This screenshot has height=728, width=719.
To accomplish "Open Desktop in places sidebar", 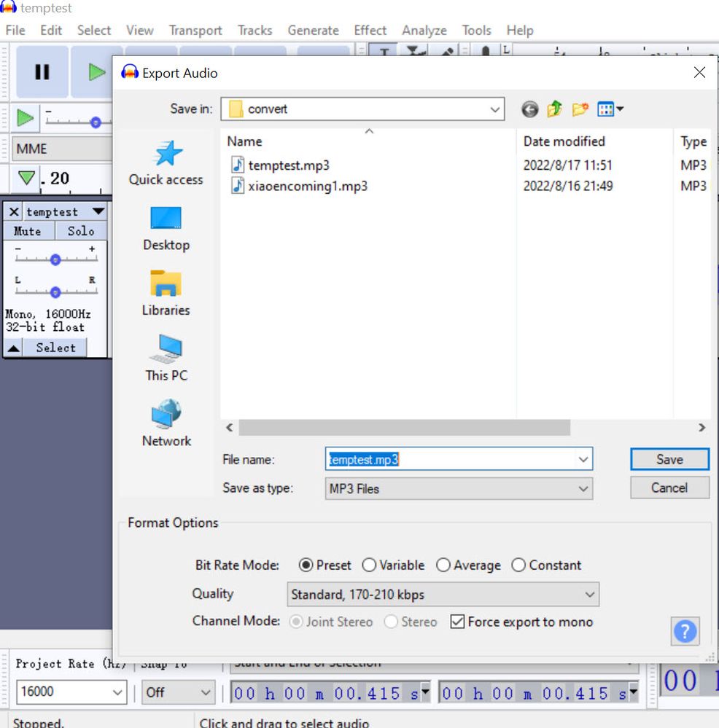I will click(x=166, y=229).
